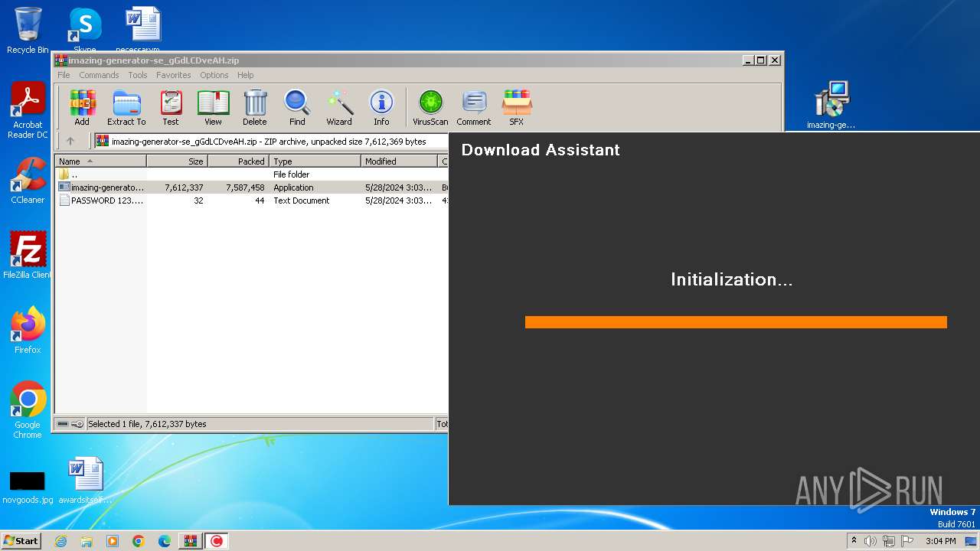
Task: Open Chrome from the taskbar
Action: (139, 541)
